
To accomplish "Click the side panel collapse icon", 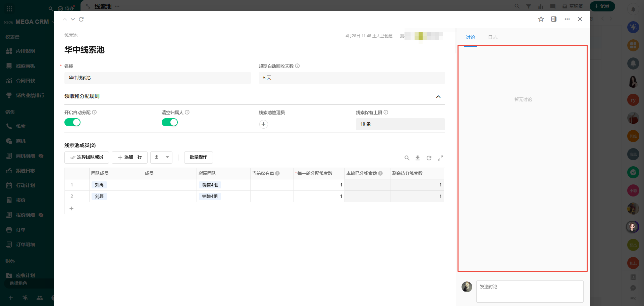I will click(553, 19).
